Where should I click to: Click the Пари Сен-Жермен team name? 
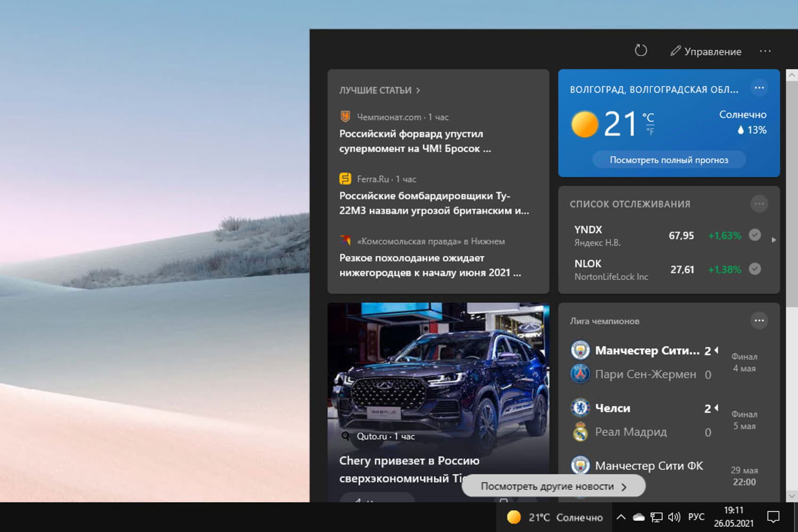coord(645,374)
